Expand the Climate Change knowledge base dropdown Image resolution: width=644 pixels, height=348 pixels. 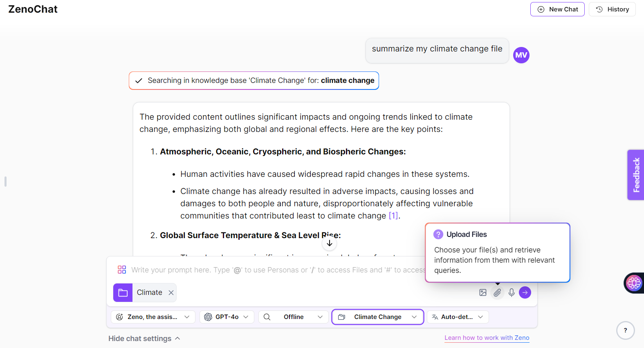pos(377,317)
